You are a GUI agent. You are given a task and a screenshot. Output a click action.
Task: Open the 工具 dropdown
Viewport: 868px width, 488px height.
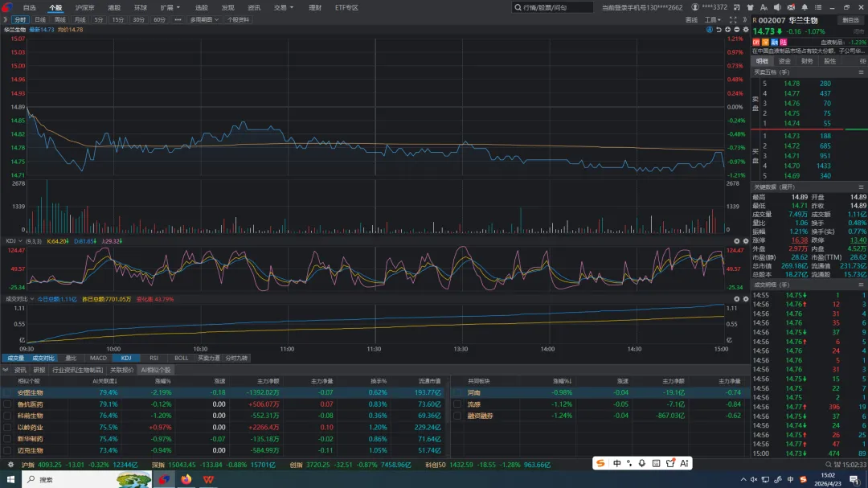[x=712, y=19]
